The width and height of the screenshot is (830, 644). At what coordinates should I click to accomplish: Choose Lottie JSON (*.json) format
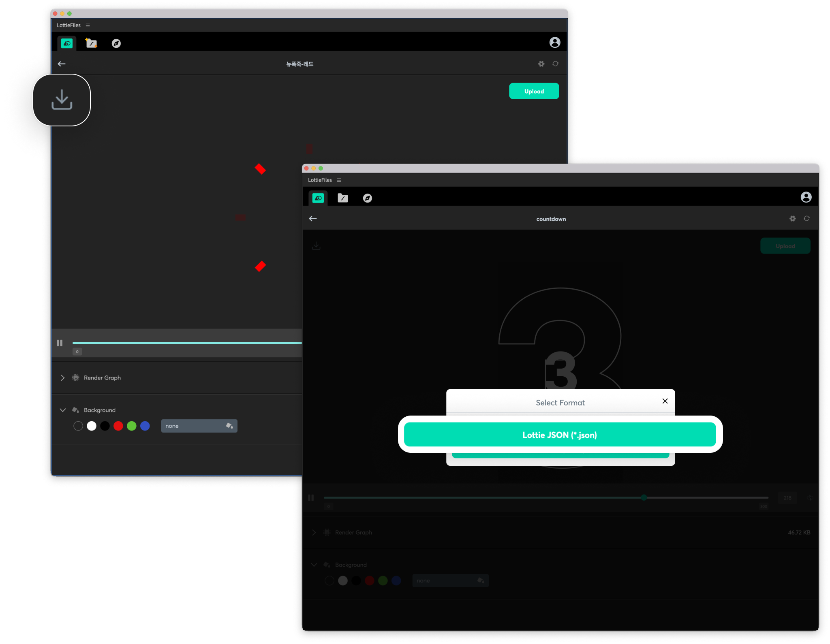point(560,435)
